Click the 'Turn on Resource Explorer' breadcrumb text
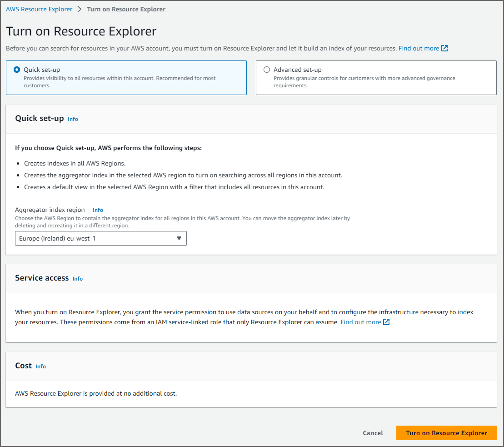504x447 pixels. coord(126,10)
